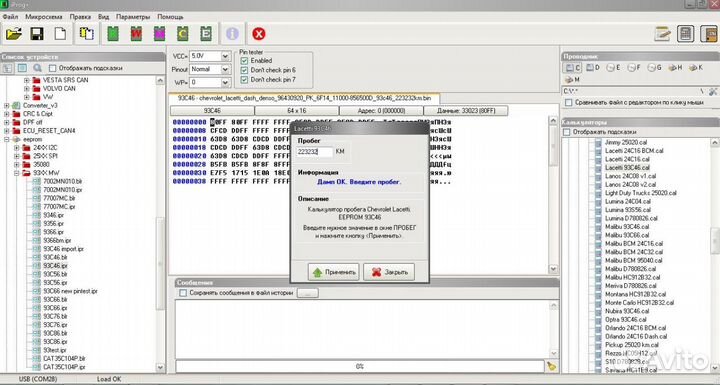Select Lacetti 93C46.cal calculator
Screen dimensions: 720x385
pos(627,168)
